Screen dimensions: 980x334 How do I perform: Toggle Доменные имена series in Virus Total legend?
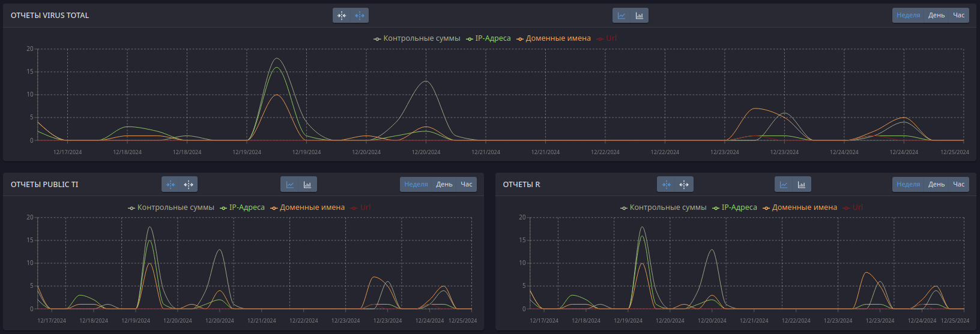point(553,38)
